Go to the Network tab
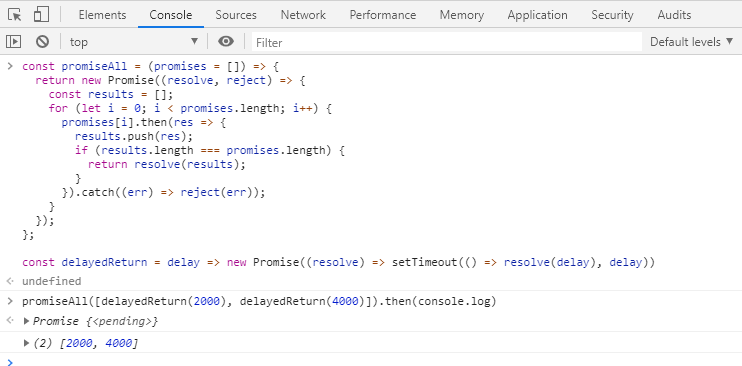This screenshot has height=366, width=742. click(303, 15)
